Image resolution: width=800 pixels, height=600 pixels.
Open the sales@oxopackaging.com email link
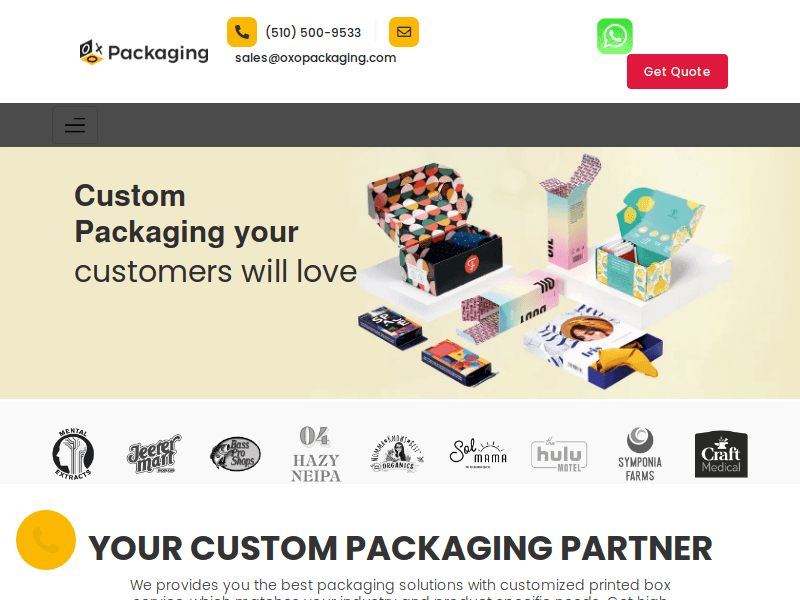tap(315, 58)
